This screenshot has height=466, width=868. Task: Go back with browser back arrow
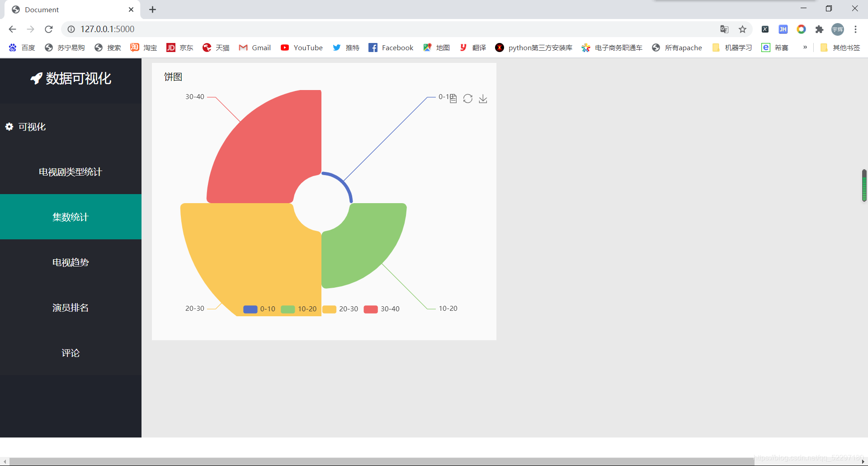(12, 29)
